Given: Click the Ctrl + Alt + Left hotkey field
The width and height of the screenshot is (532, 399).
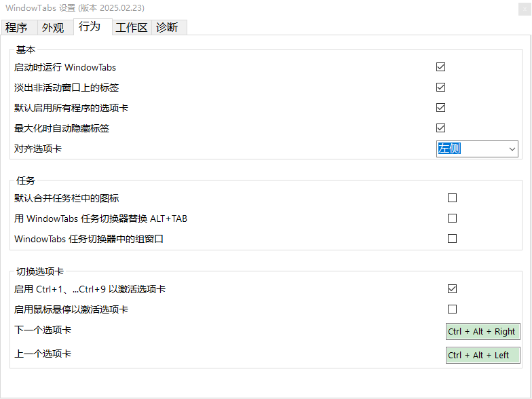Looking at the screenshot, I should click(483, 356).
